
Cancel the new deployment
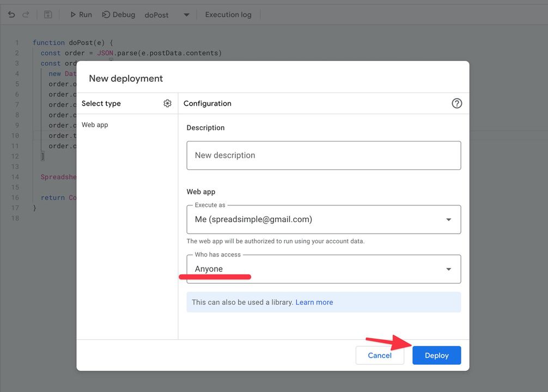coord(379,355)
